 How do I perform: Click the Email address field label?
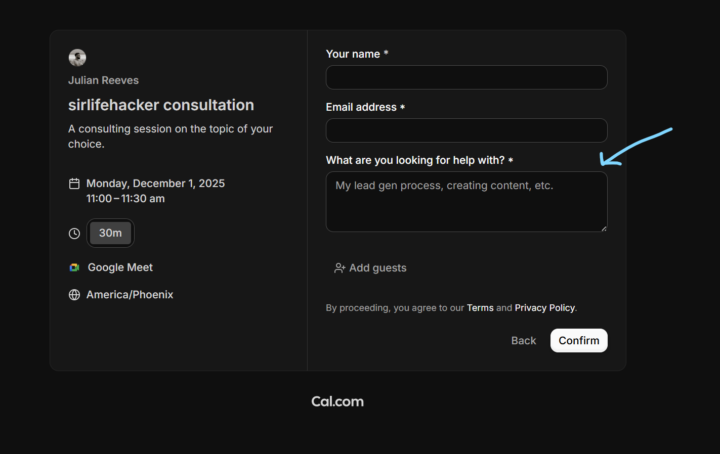(x=361, y=107)
